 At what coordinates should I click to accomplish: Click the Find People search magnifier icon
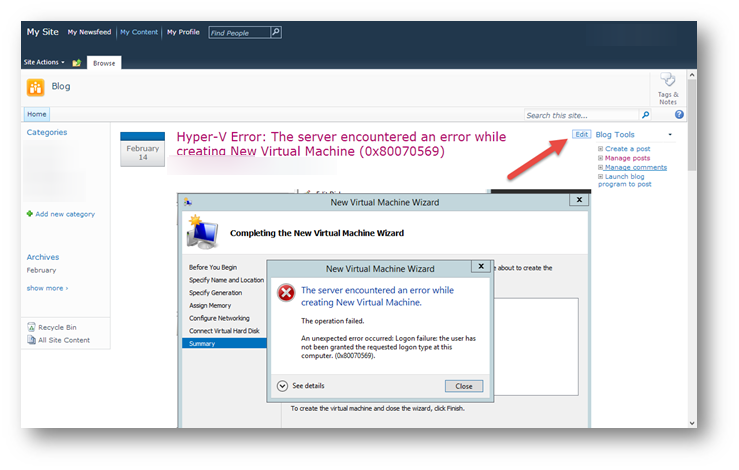pos(276,32)
